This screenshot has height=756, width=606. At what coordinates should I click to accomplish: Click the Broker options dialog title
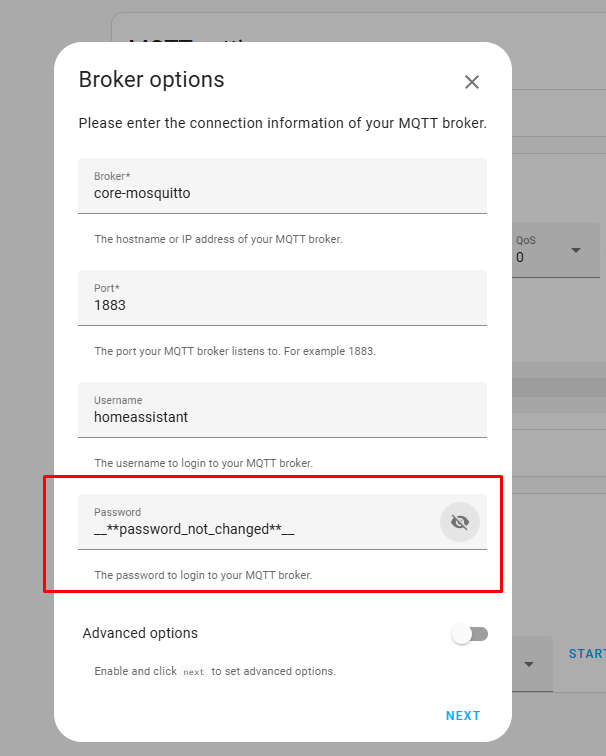151,80
